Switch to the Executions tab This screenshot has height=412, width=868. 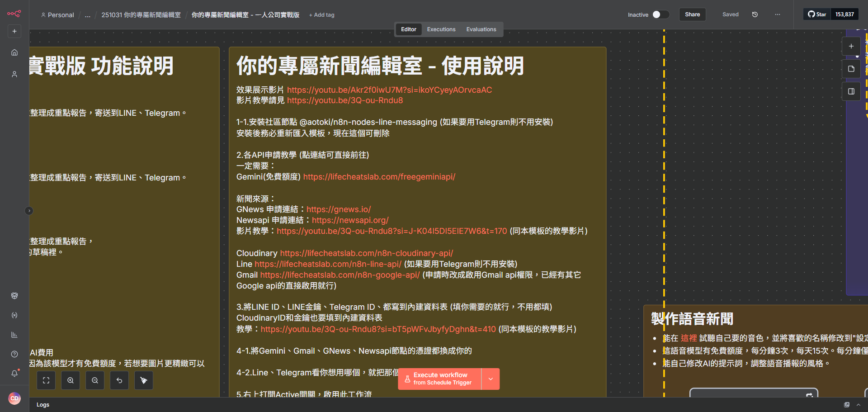(441, 29)
